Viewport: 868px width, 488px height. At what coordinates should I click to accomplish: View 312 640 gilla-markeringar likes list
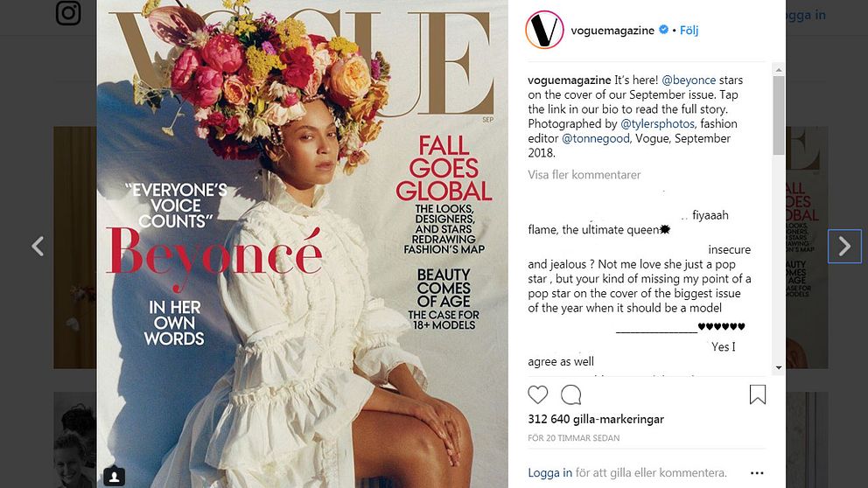tap(596, 419)
